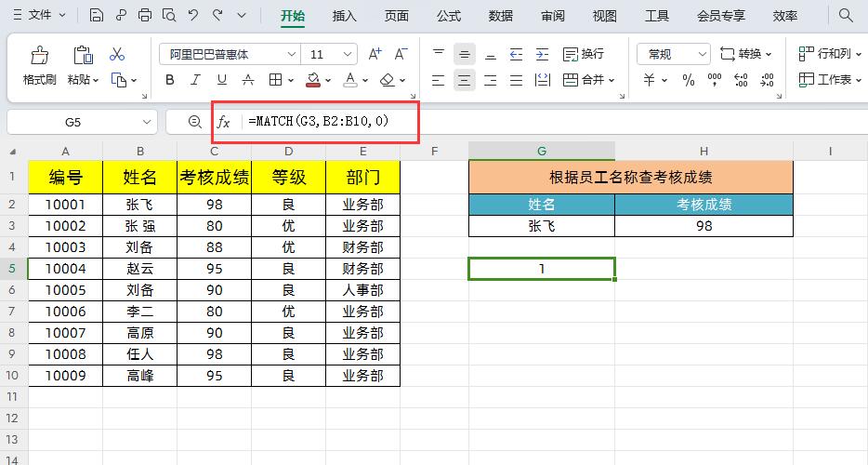This screenshot has height=465, width=868.
Task: Click the Name Box showing G5
Action: 82,122
